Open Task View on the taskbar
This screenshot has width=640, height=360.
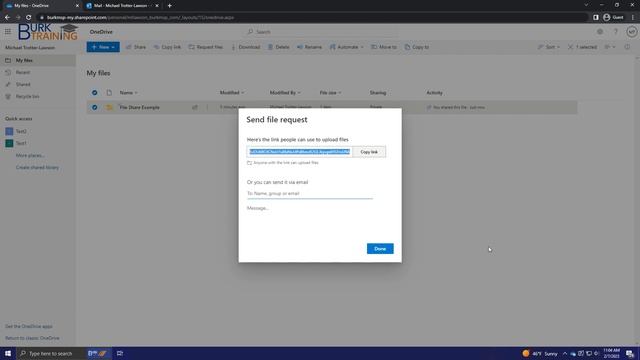120,353
